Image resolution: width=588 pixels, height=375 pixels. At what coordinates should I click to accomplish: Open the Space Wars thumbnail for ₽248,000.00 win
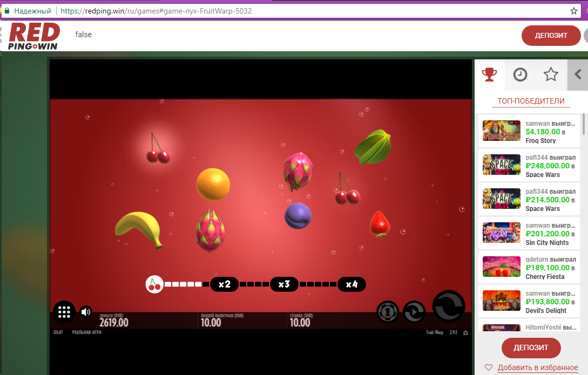tap(502, 165)
